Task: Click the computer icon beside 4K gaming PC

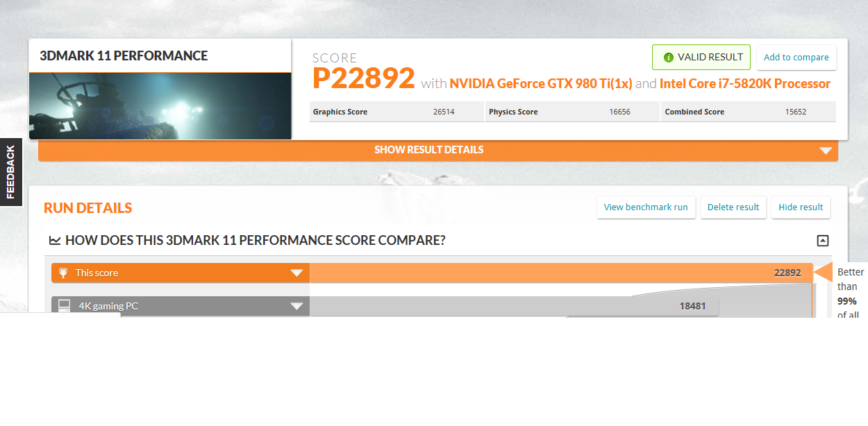Action: 64,305
